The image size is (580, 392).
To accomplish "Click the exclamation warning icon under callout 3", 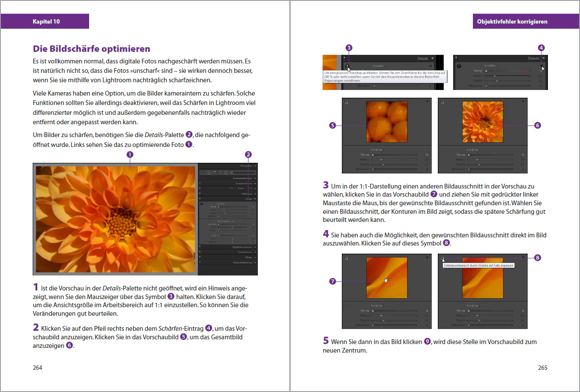I will coord(347,66).
